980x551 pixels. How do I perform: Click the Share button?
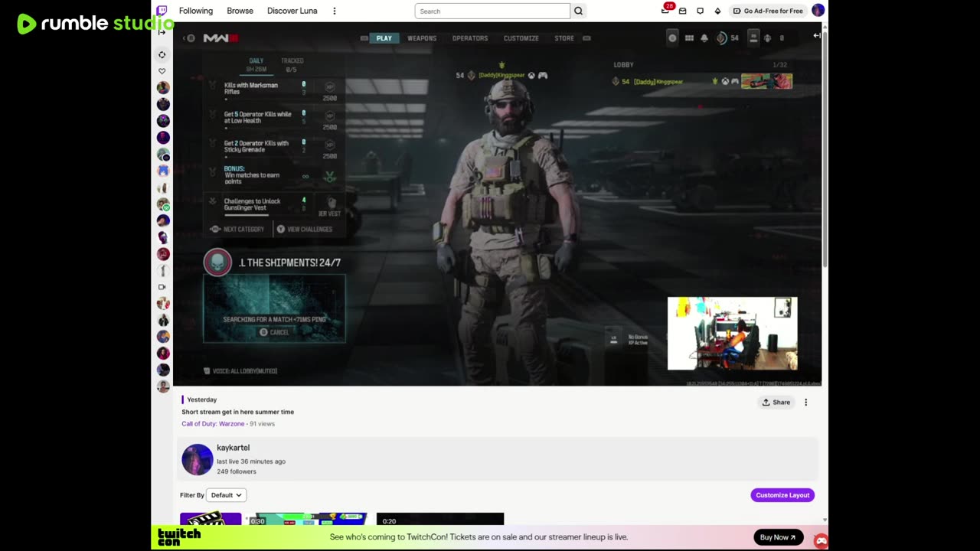coord(776,403)
